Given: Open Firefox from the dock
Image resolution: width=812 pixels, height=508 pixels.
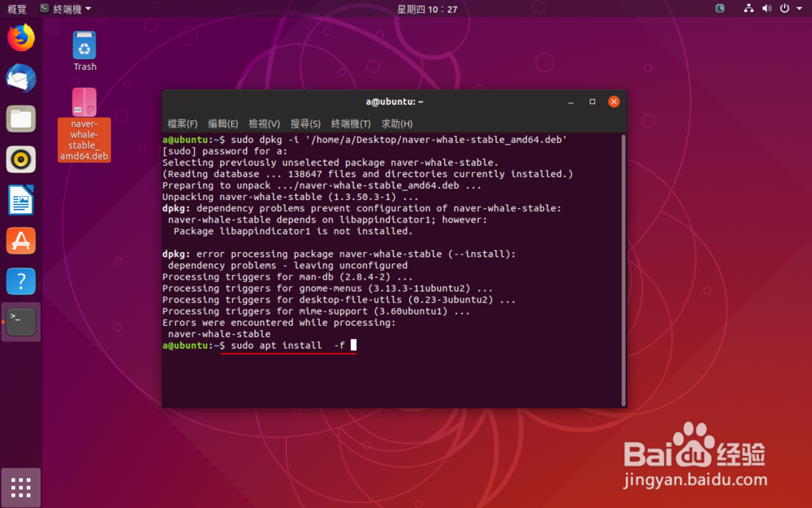Looking at the screenshot, I should click(21, 38).
